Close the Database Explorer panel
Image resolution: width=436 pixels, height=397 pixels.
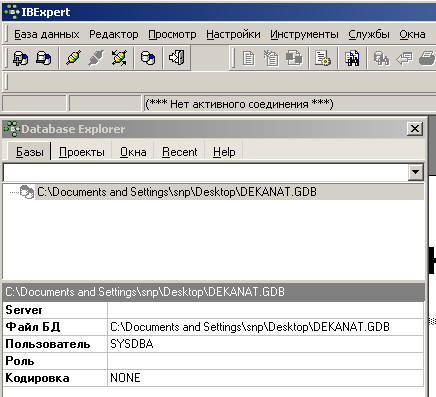click(415, 129)
